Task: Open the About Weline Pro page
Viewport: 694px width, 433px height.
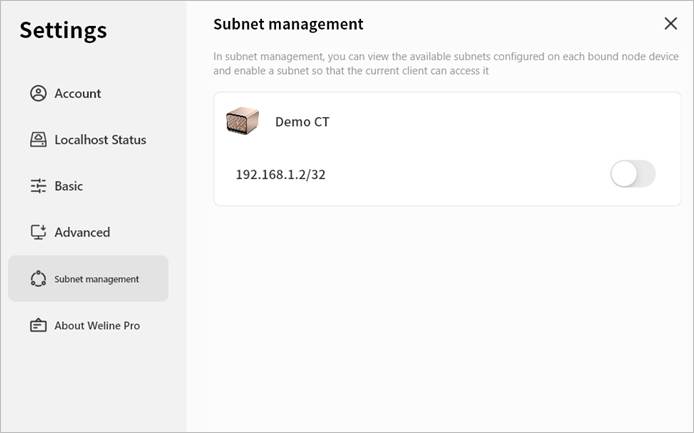Action: tap(97, 325)
